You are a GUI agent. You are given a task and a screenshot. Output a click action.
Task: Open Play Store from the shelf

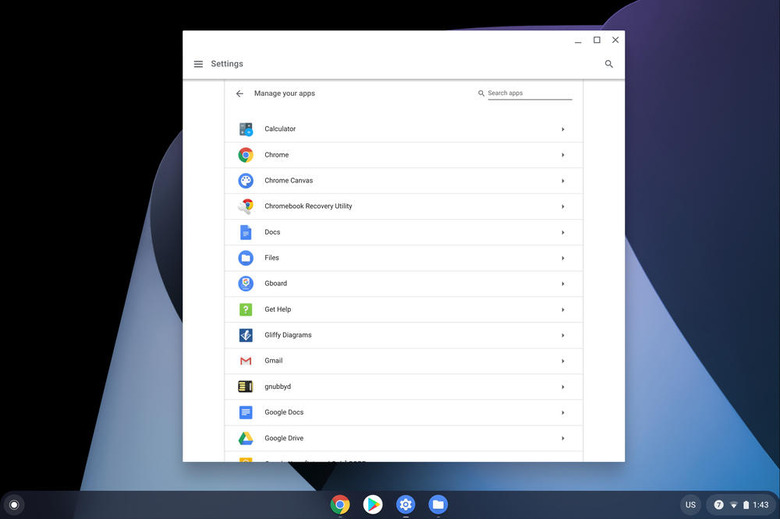(373, 505)
